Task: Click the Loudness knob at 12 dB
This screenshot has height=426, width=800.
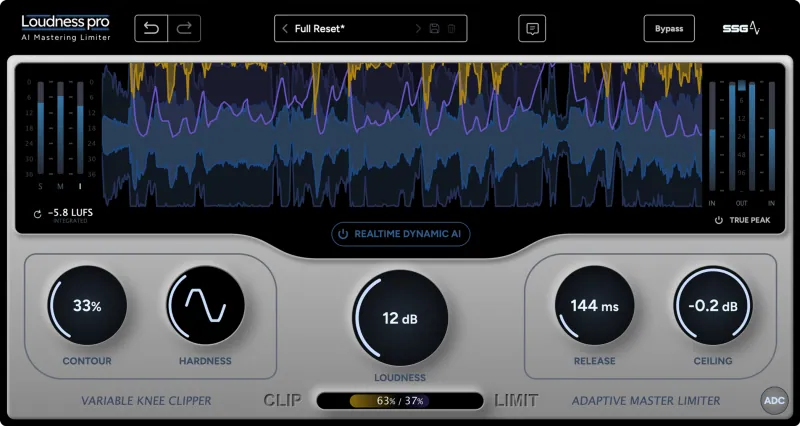Action: tap(400, 318)
